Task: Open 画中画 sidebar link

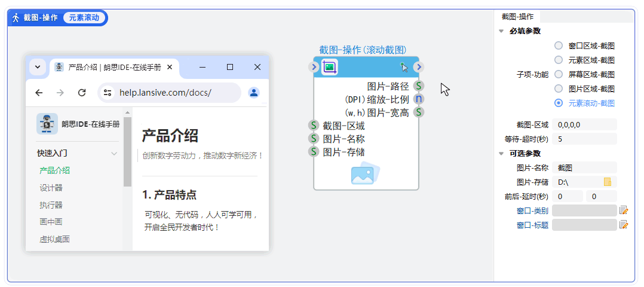Action: coord(51,222)
